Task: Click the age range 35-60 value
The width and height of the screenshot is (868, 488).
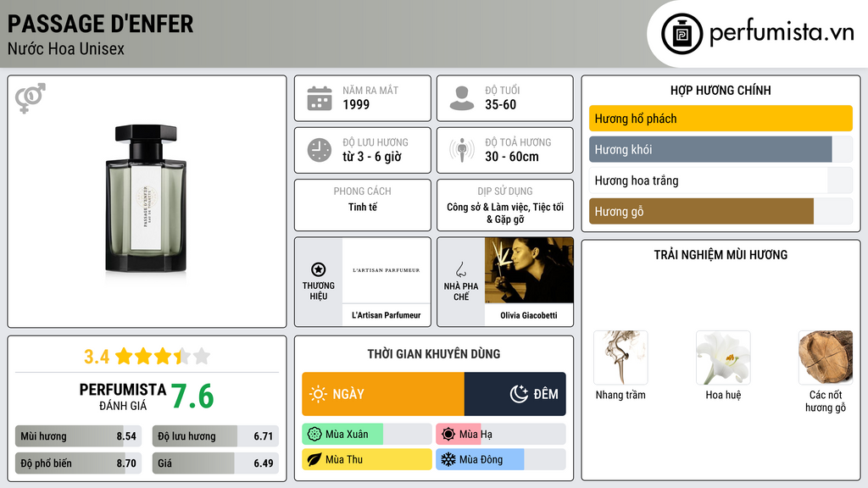Action: coord(500,104)
